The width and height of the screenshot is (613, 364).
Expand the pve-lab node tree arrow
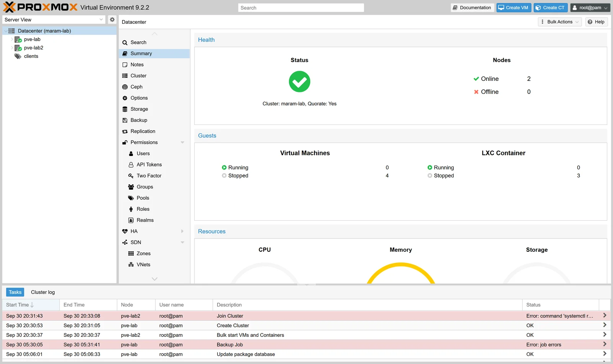click(12, 39)
